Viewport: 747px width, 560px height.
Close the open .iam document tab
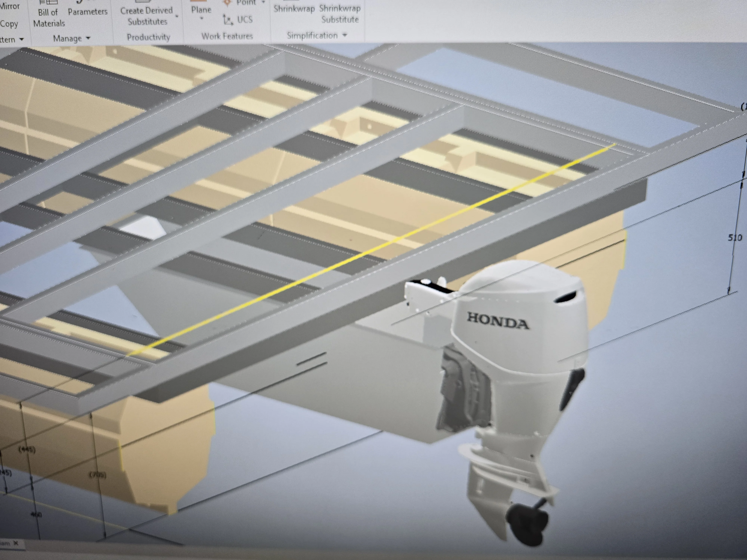16,543
